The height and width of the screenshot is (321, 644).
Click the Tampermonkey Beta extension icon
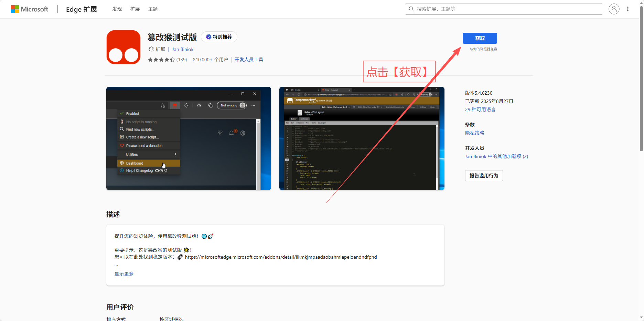[x=123, y=47]
